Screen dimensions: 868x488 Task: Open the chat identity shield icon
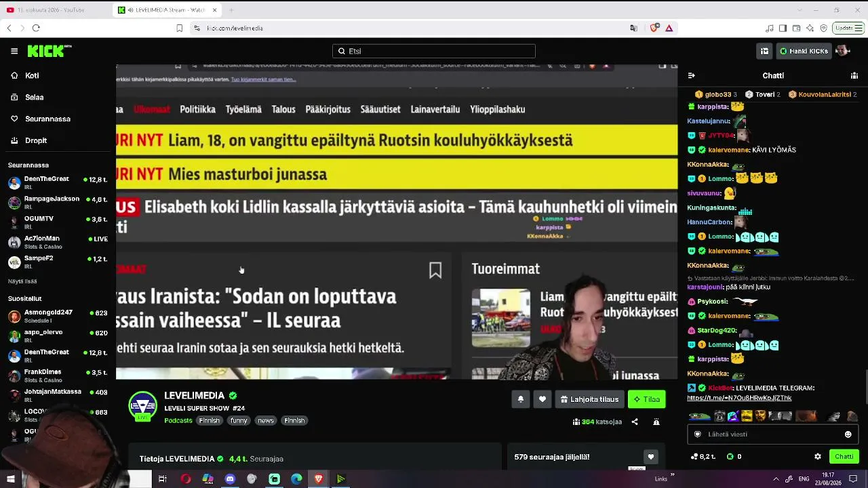point(697,434)
